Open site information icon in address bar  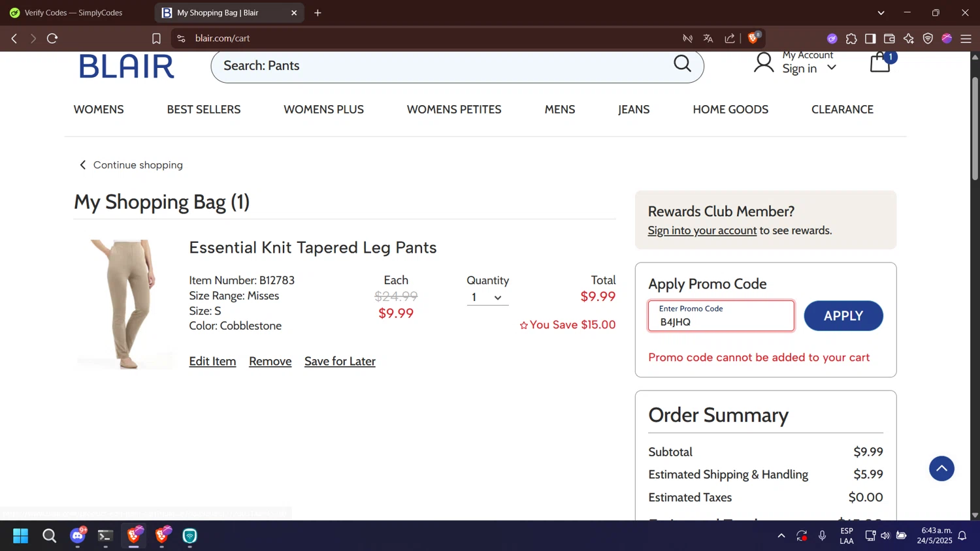coord(182,39)
